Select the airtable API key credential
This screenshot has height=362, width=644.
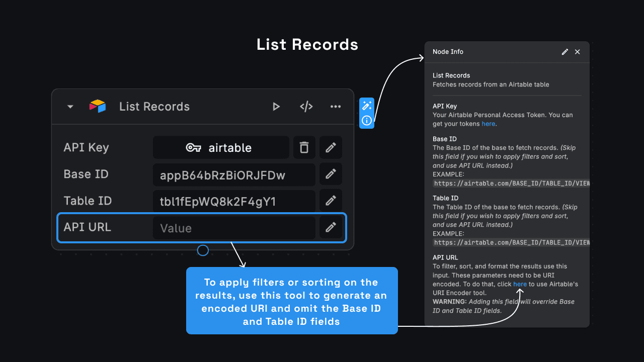(x=221, y=147)
